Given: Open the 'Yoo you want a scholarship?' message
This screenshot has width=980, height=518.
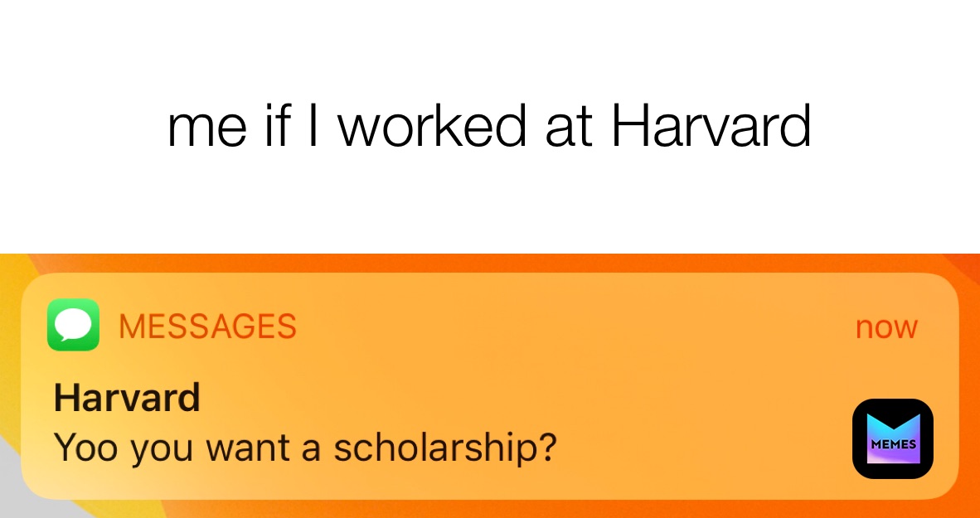Looking at the screenshot, I should point(303,448).
